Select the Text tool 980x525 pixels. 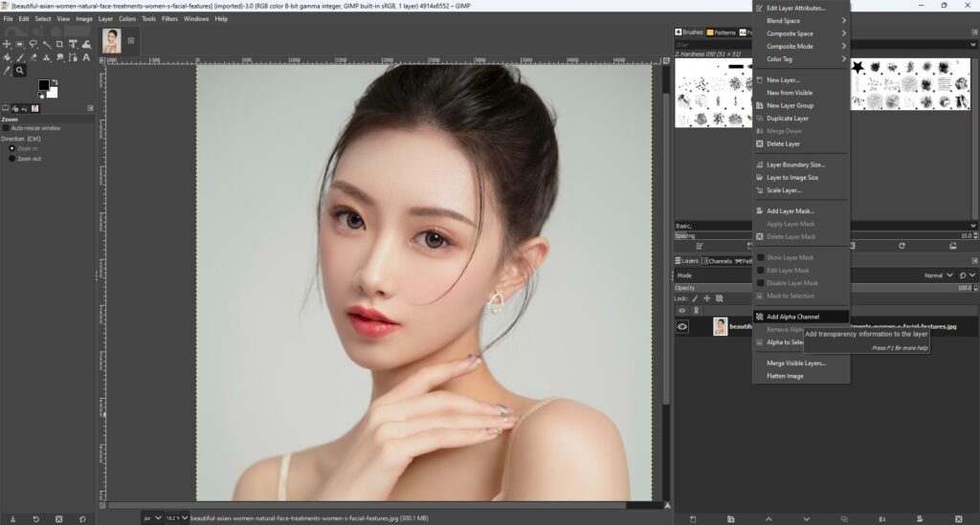click(86, 56)
